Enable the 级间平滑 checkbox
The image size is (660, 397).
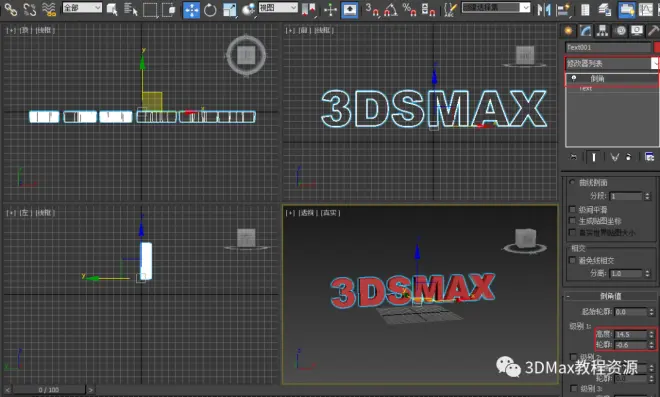click(572, 209)
